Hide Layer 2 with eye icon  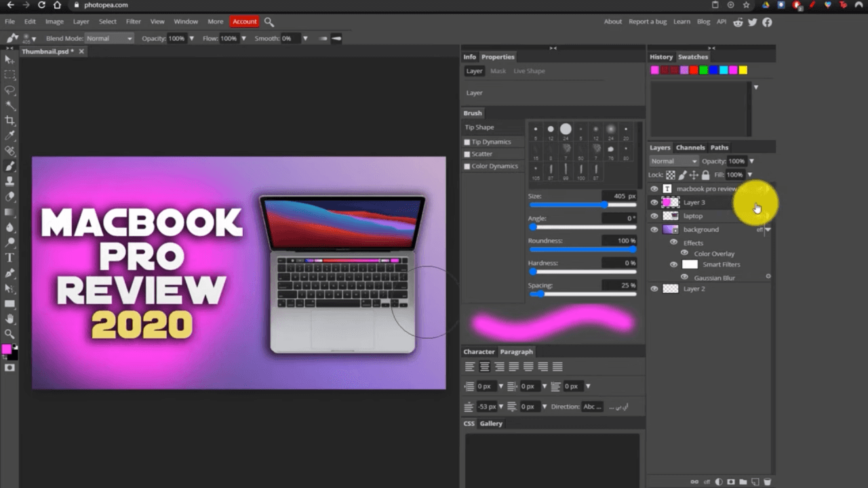[x=654, y=289]
